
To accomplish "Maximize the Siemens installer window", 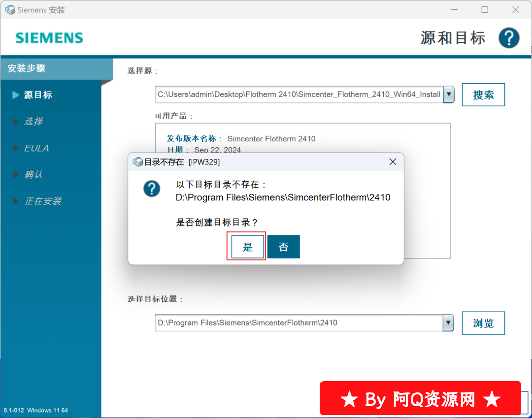I will pos(485,10).
